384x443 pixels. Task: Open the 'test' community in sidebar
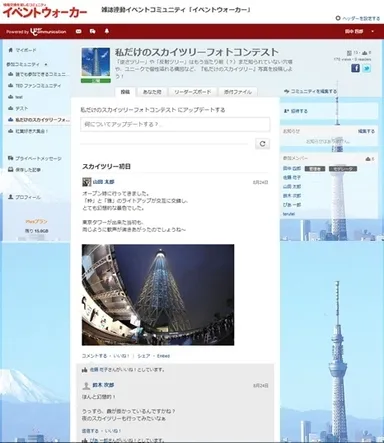click(x=19, y=97)
